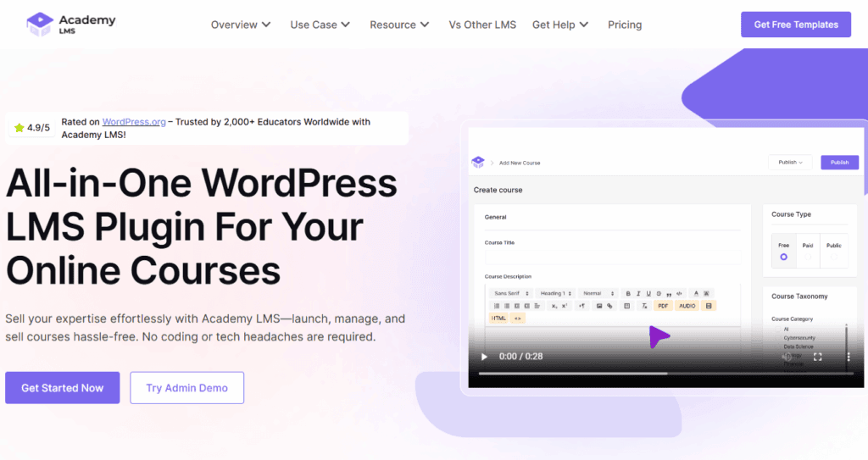Click the Create course heading

point(498,190)
